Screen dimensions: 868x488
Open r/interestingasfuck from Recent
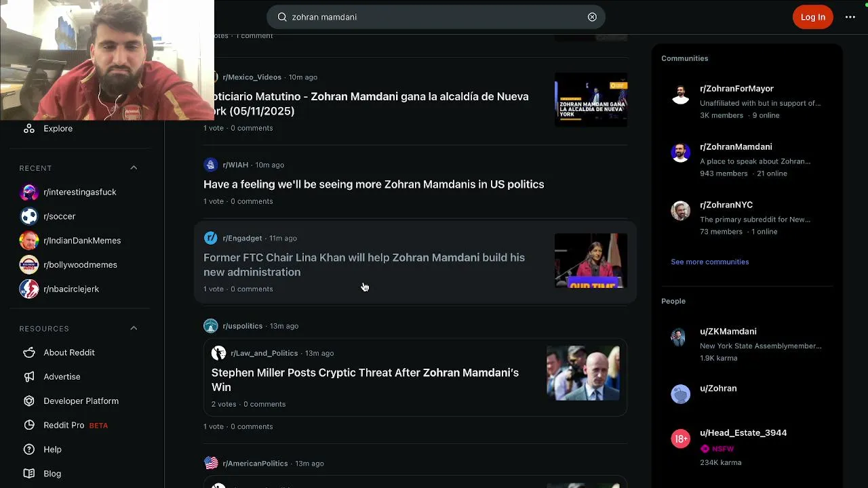click(x=80, y=192)
